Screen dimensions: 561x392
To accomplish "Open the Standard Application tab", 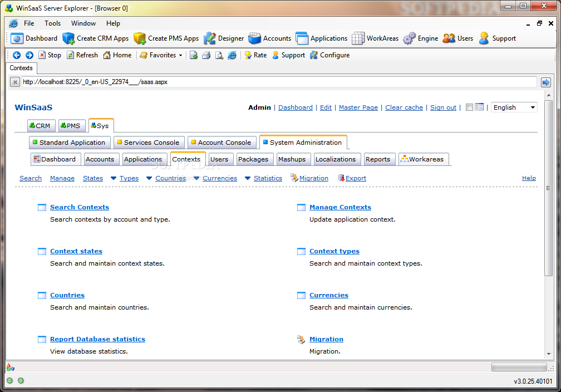I will point(70,143).
